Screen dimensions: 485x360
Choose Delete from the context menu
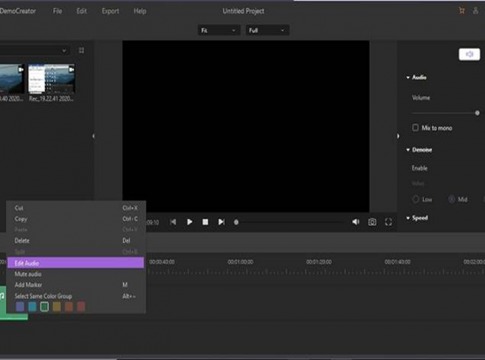coord(76,241)
